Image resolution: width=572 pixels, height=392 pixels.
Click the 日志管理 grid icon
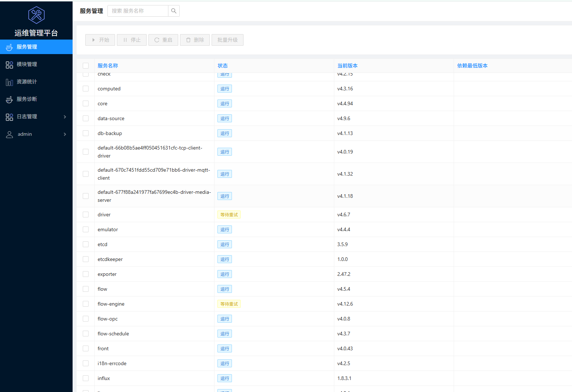click(9, 117)
